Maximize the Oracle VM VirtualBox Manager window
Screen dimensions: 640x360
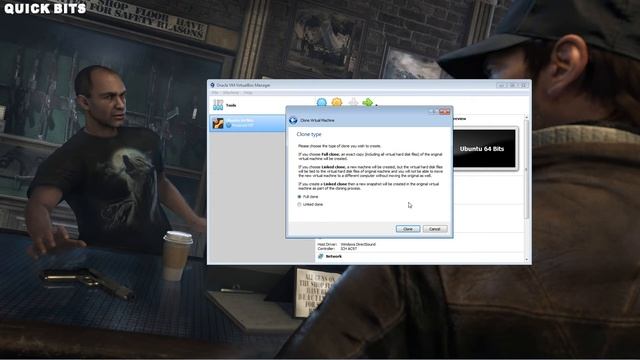click(x=512, y=85)
